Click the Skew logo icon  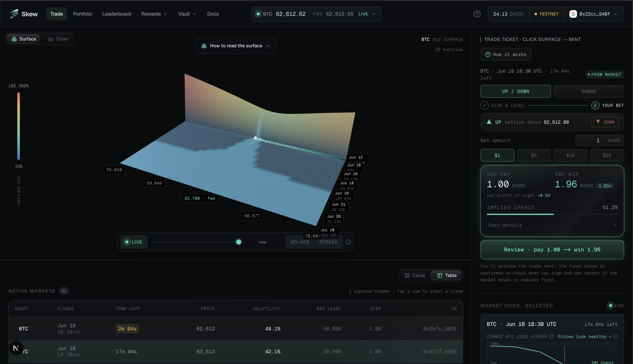click(x=14, y=14)
